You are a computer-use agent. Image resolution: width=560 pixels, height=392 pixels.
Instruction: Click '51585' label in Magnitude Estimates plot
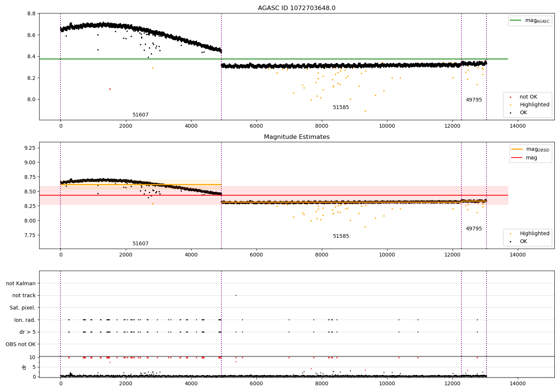[341, 236]
